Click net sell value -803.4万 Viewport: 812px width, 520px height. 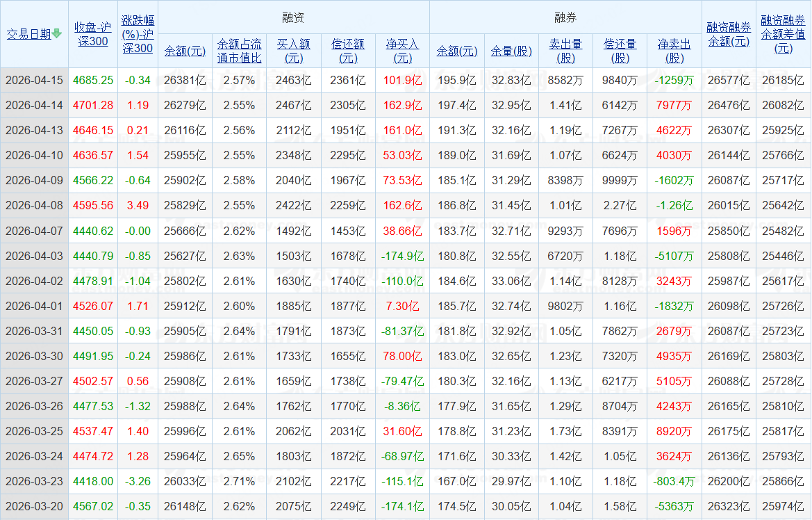click(674, 481)
